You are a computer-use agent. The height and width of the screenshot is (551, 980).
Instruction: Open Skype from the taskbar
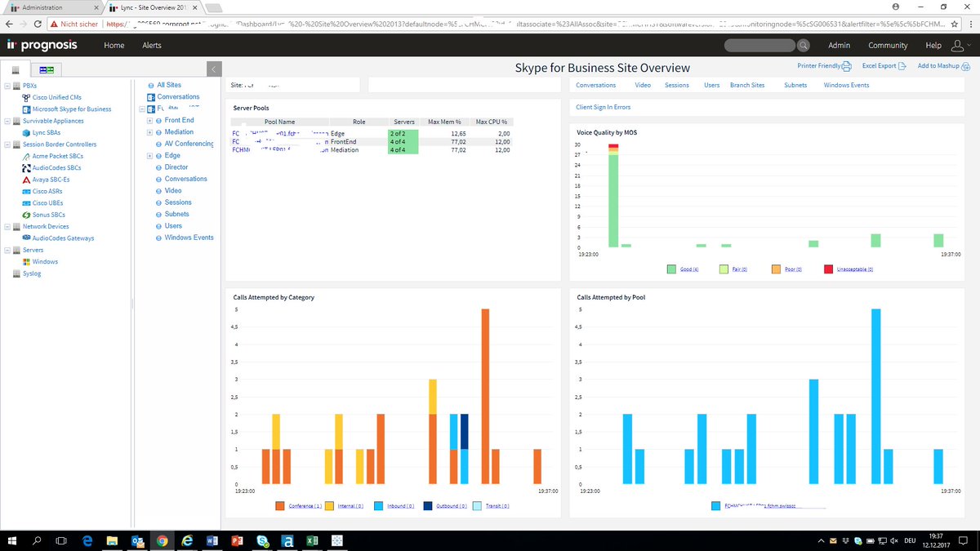coord(262,540)
